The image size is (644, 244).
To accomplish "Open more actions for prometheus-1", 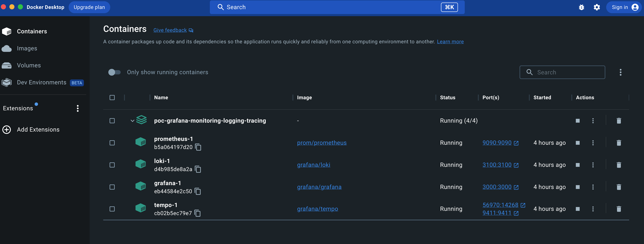I will (x=593, y=143).
